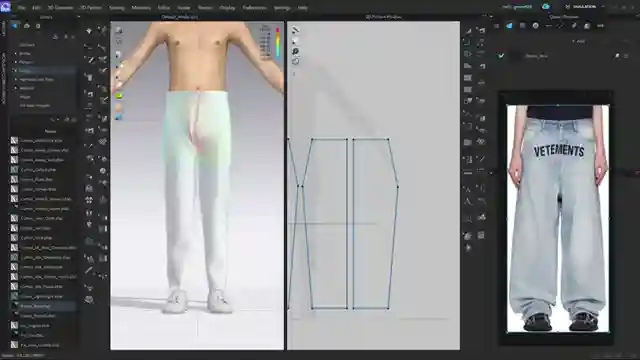
Task: Select the blue Fabric icon in Object Browser
Action: pyautogui.click(x=509, y=26)
